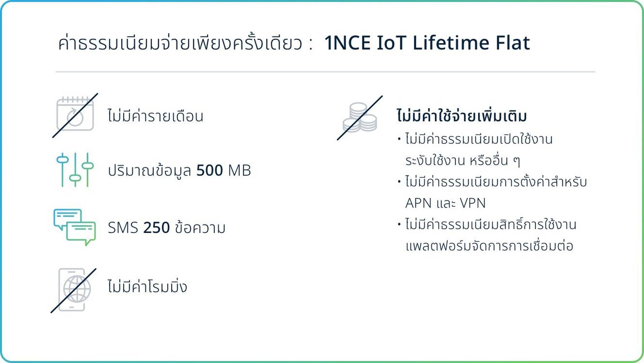Click the SMS chat bubbles icon

74,227
